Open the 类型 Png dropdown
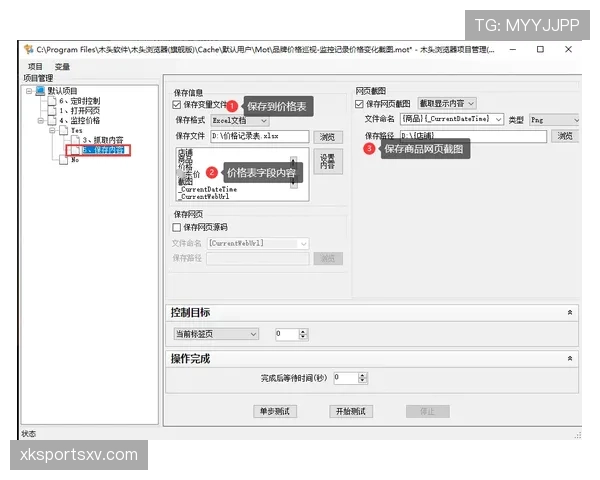 (x=554, y=120)
